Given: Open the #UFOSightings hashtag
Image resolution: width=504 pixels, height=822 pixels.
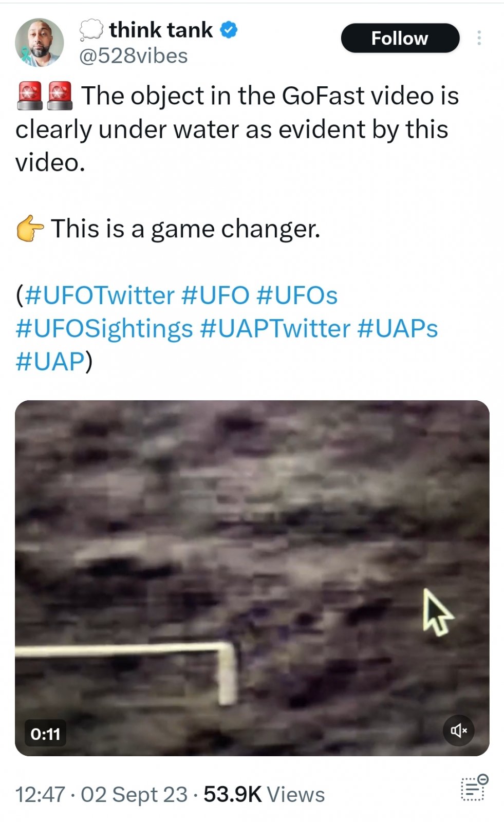Looking at the screenshot, I should (104, 328).
